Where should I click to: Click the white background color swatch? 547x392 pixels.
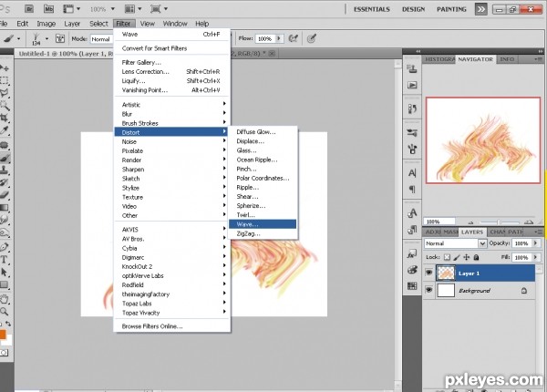pos(8,340)
